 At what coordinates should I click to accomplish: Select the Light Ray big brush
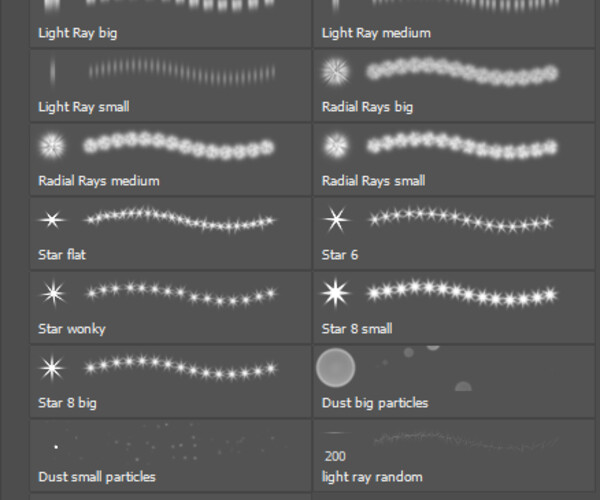coord(170,24)
